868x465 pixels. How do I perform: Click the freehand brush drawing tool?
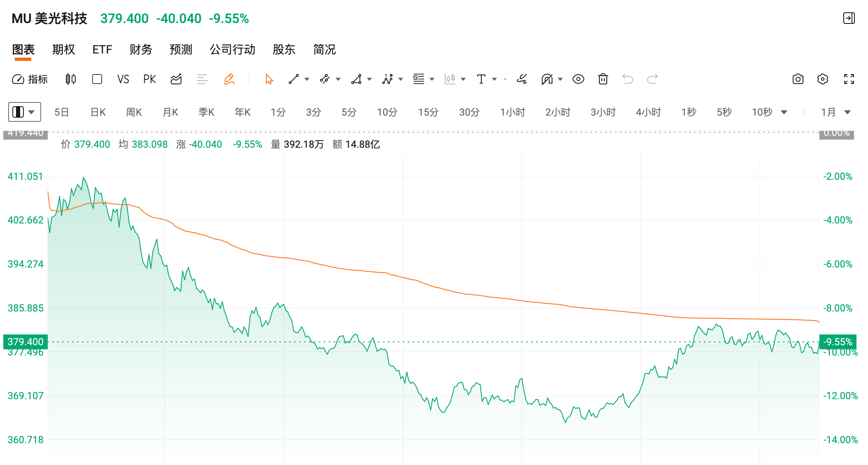click(522, 79)
